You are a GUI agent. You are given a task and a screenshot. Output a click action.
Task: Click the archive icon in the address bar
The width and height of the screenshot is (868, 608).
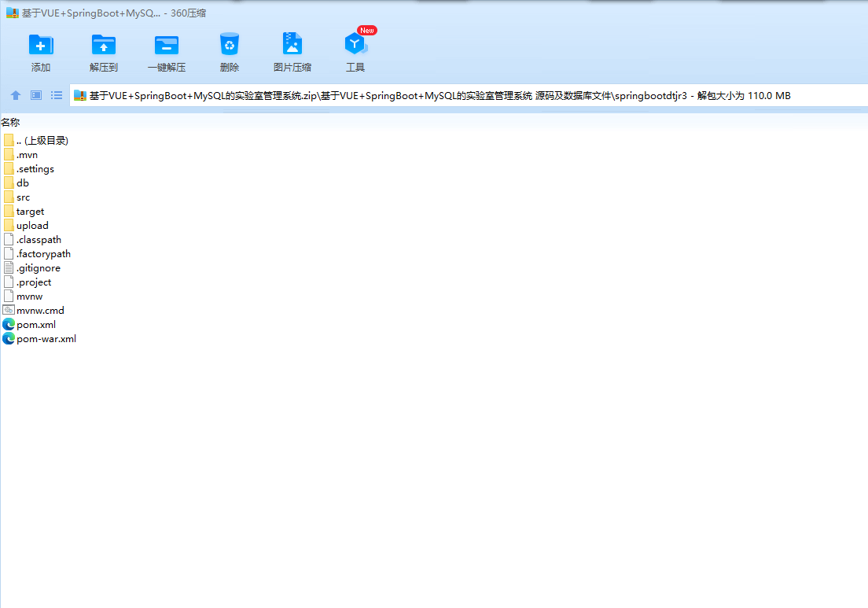(x=79, y=95)
